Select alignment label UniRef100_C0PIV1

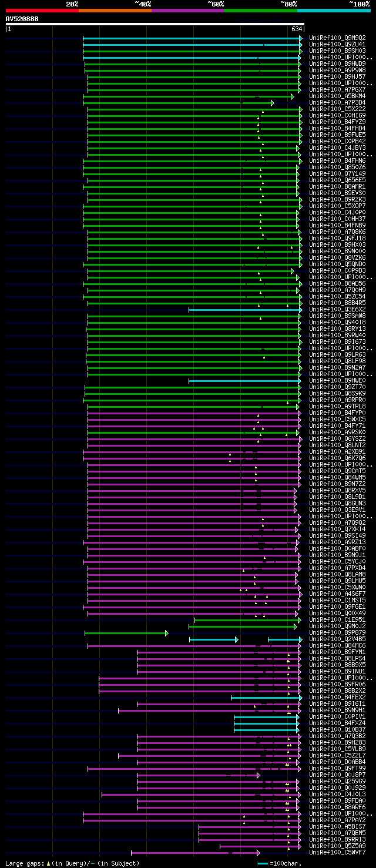[337, 717]
